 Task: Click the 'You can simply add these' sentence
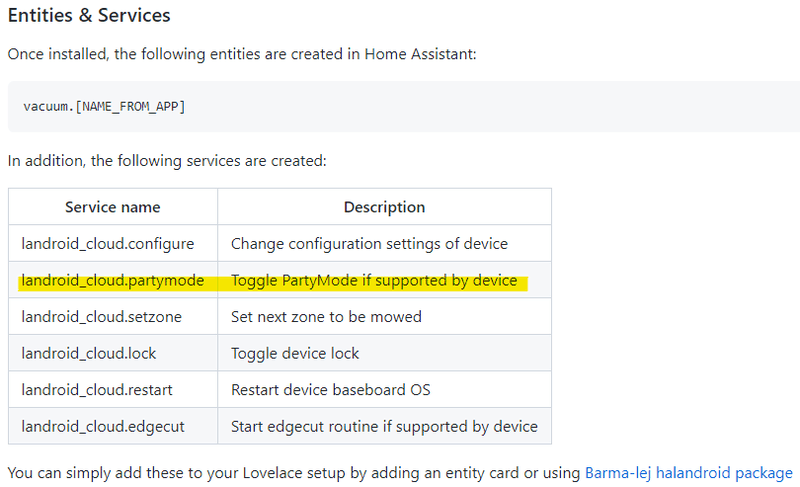[294, 472]
